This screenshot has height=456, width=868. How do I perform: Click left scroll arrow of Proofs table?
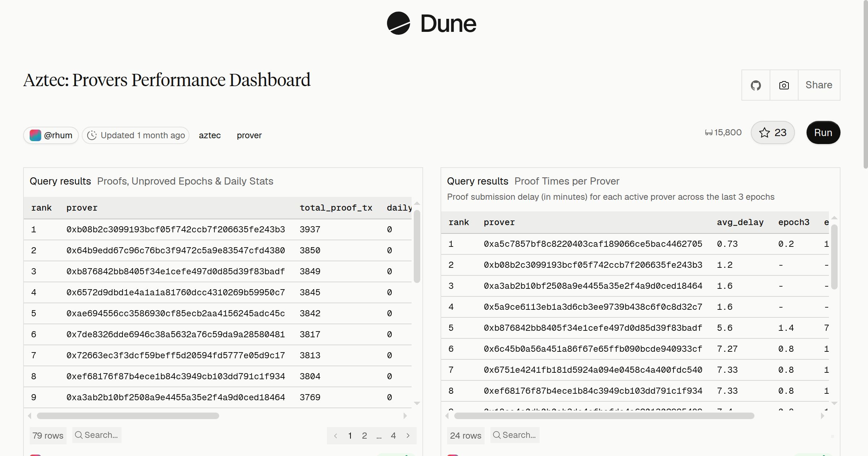pos(30,416)
